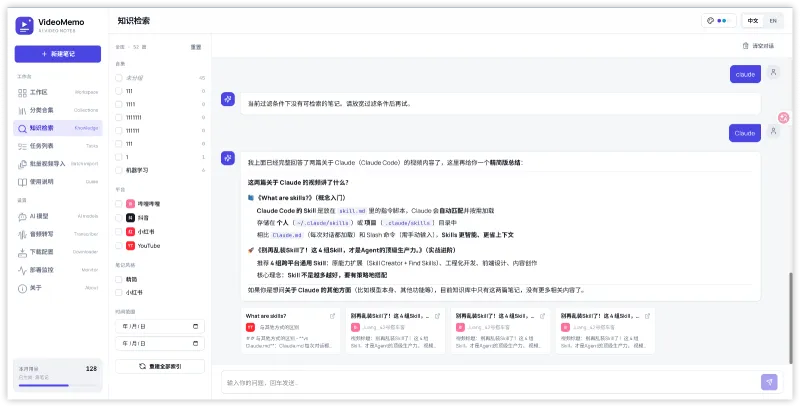Click the lowercase 'claude' user message bubble
Screen dimensions: 800x407
[x=745, y=74]
